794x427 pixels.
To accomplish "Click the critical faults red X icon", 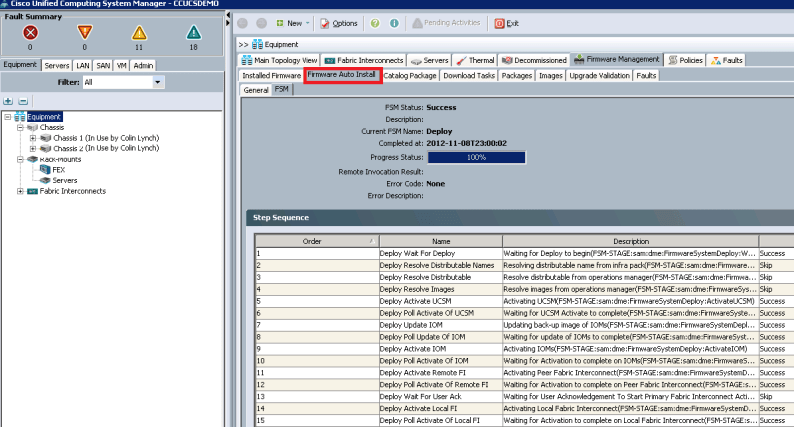I will pos(28,32).
